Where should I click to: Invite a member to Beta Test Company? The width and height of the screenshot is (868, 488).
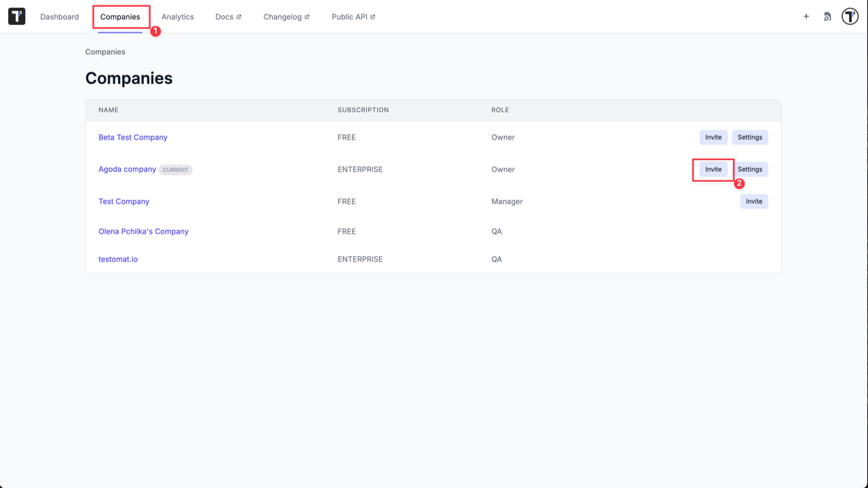pyautogui.click(x=713, y=137)
